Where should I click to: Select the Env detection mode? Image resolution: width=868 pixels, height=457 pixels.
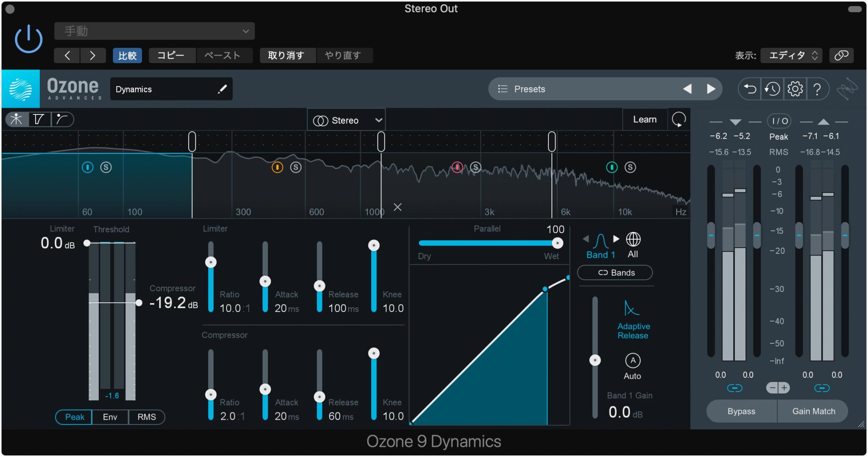point(110,417)
